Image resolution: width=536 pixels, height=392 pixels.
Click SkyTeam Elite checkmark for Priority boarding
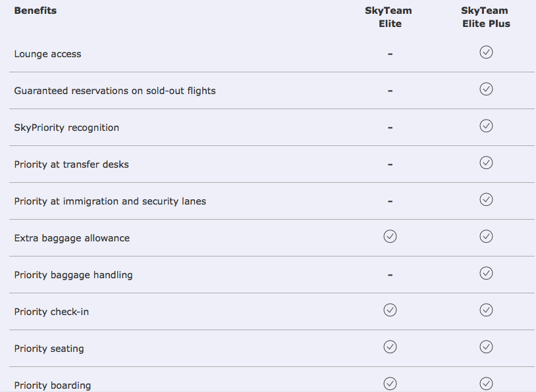(390, 384)
